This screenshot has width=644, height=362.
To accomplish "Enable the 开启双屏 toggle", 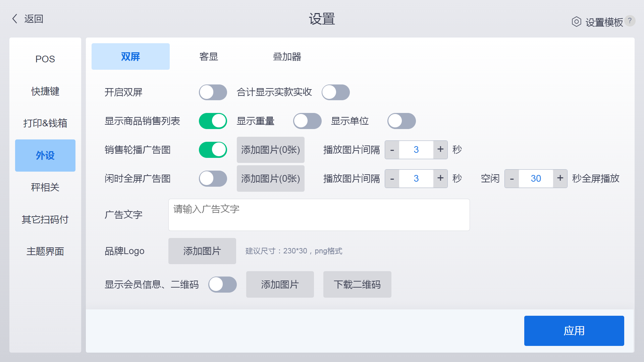I will click(x=213, y=92).
